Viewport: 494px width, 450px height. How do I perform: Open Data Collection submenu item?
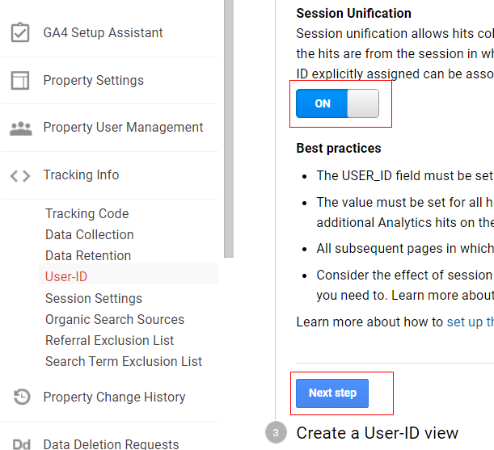point(89,234)
